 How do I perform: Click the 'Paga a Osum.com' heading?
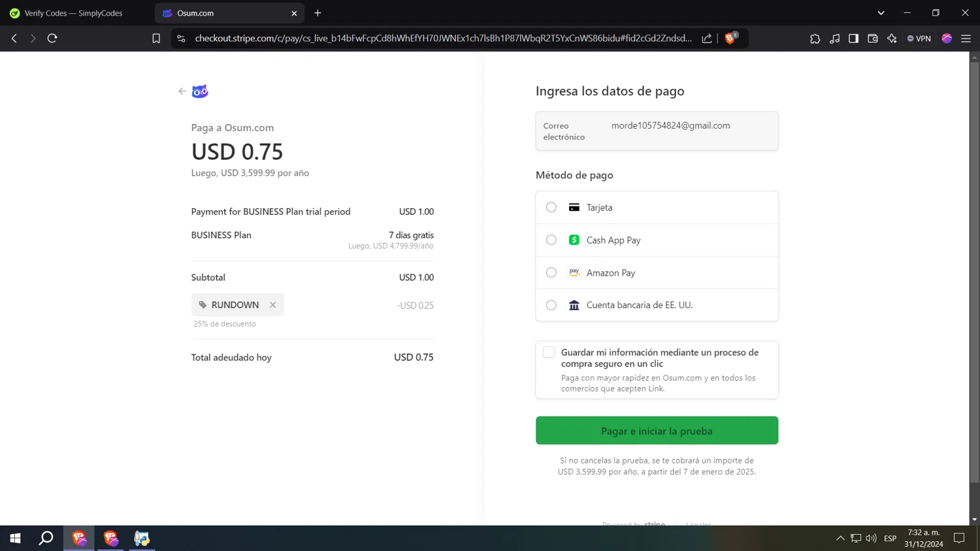pos(233,128)
